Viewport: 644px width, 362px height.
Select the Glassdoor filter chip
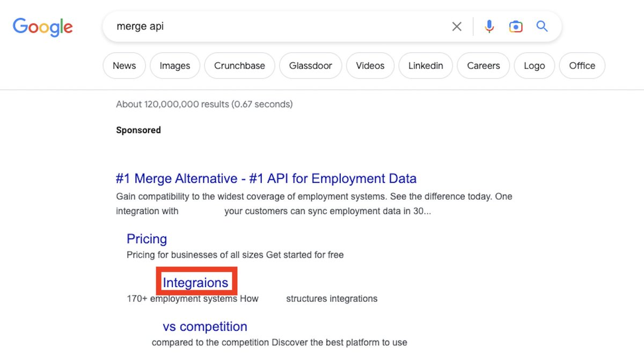click(x=311, y=66)
